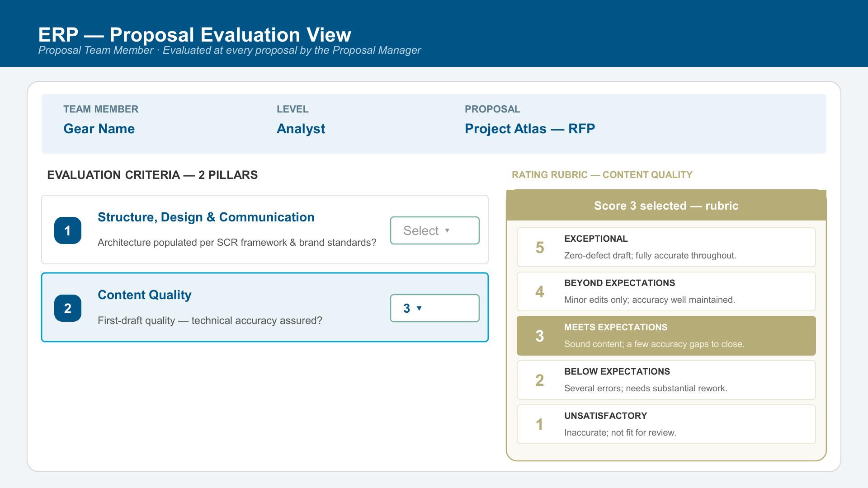Image resolution: width=868 pixels, height=488 pixels.
Task: Pick the Below Expectations score 2 row
Action: coord(666,380)
